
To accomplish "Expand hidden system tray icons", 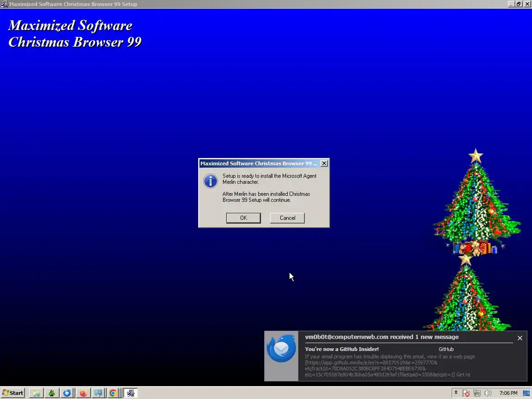I will [x=456, y=393].
